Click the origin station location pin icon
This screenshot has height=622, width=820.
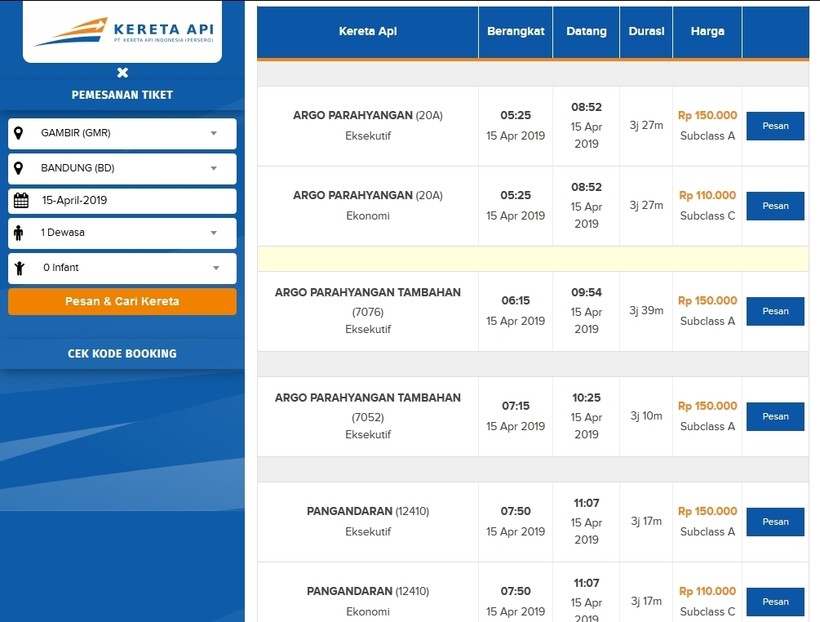pos(19,133)
